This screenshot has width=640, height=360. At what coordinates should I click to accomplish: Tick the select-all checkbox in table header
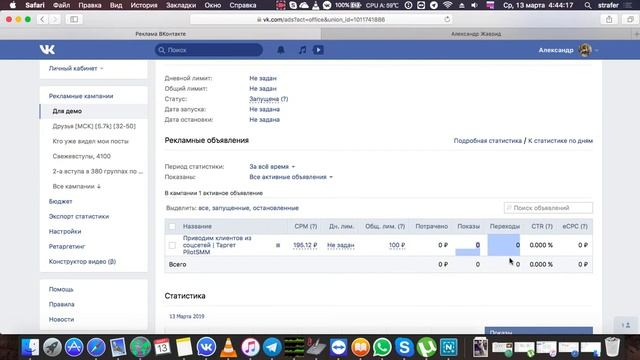(172, 227)
